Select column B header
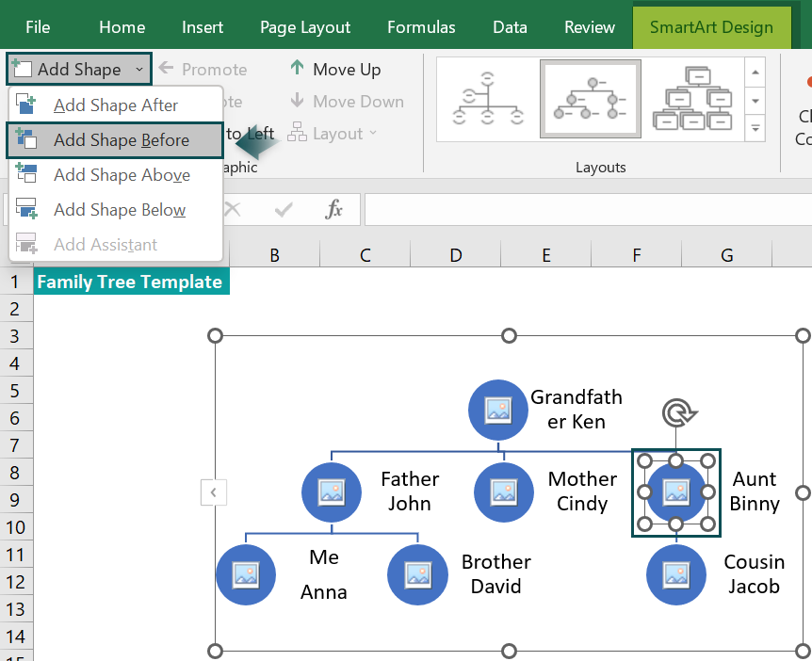Viewport: 812px width, 661px height. click(x=274, y=254)
